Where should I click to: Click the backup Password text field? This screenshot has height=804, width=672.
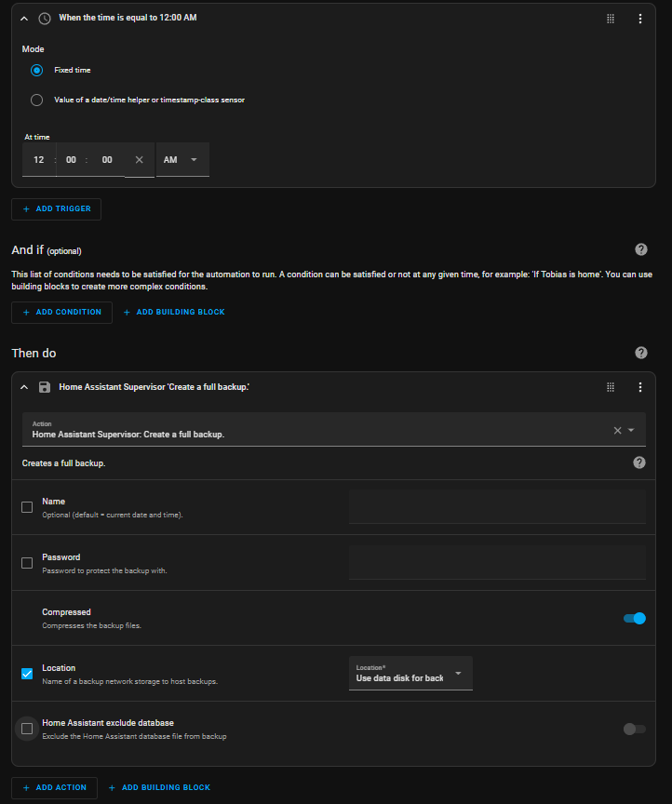[x=497, y=563]
